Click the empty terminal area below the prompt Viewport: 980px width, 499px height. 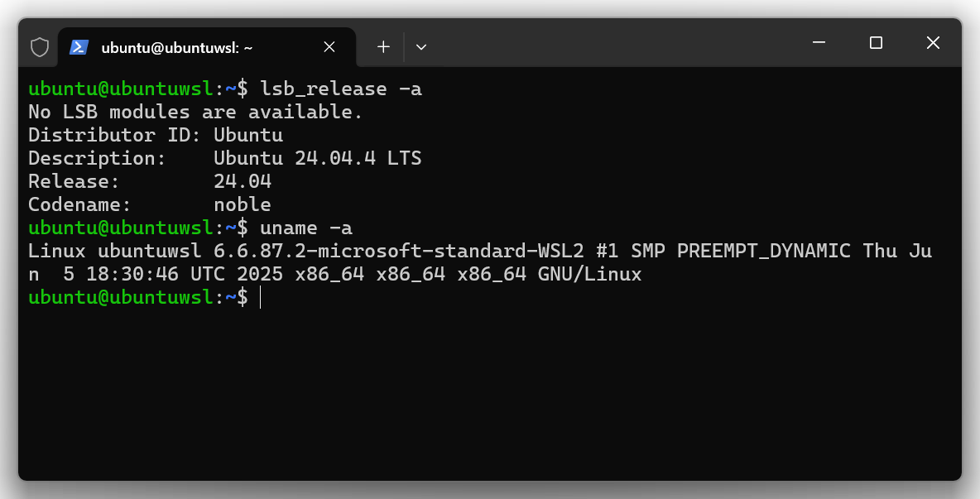(x=488, y=389)
